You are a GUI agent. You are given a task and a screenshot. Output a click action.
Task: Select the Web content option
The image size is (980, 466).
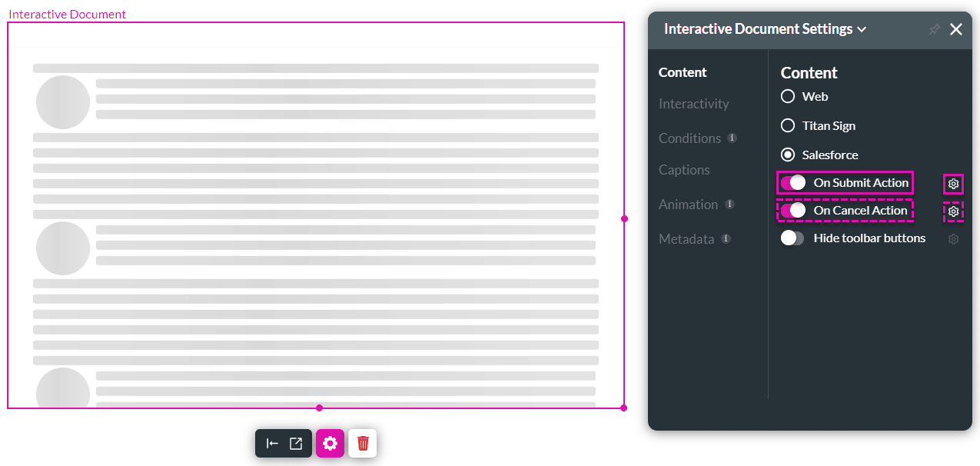click(787, 96)
